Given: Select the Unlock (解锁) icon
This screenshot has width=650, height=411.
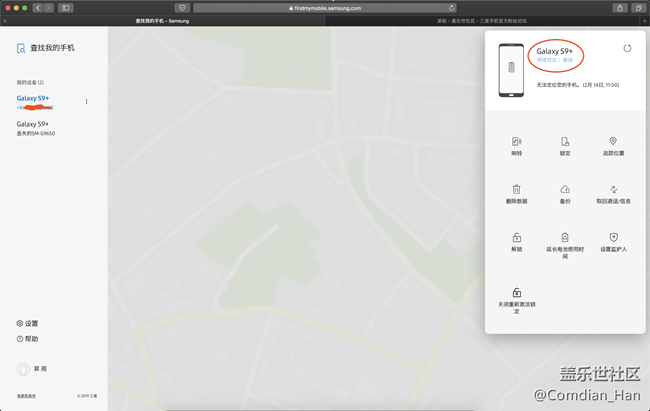Looking at the screenshot, I should [x=516, y=237].
